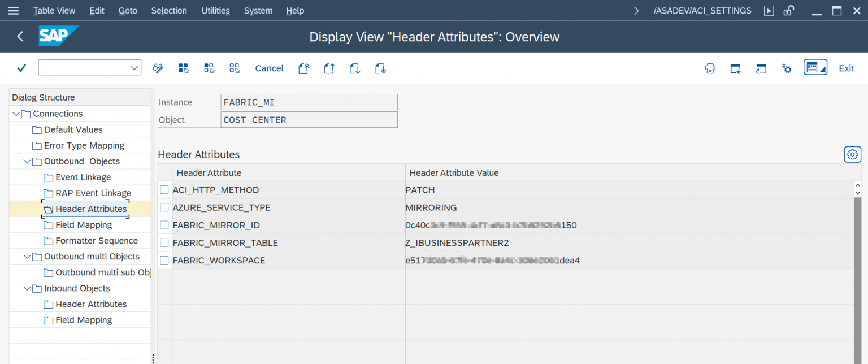Viewport: 868px width, 364px height.
Task: Click the padlock icon in title bar
Action: point(789,10)
